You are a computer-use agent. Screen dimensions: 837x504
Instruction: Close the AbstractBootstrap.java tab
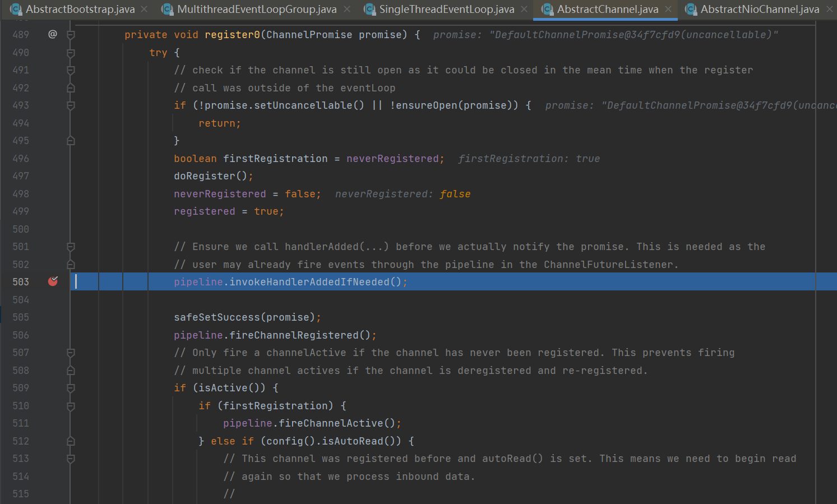pyautogui.click(x=144, y=9)
